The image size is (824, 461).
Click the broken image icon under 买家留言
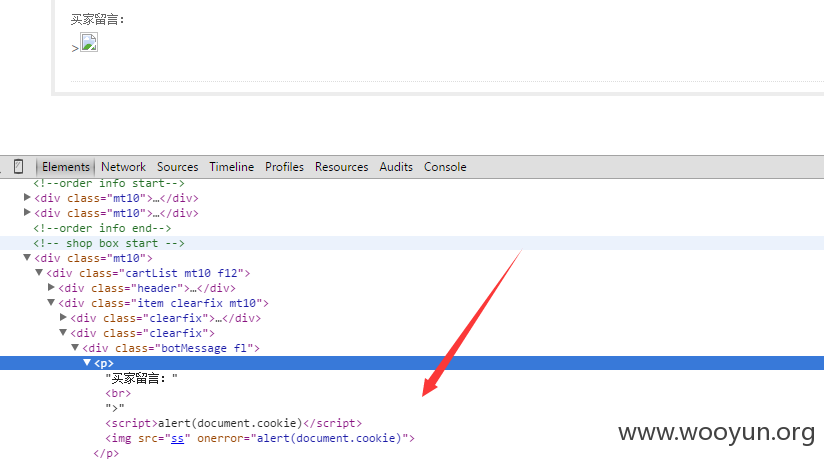(89, 42)
